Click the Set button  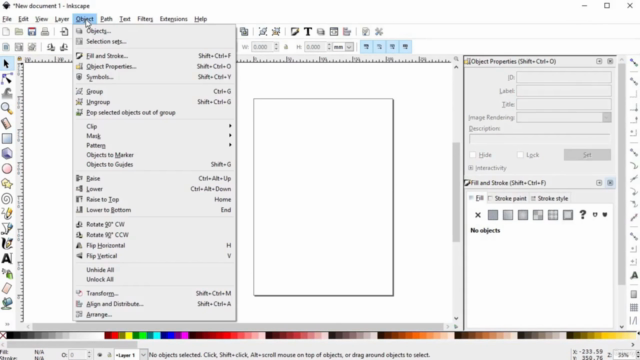(587, 155)
